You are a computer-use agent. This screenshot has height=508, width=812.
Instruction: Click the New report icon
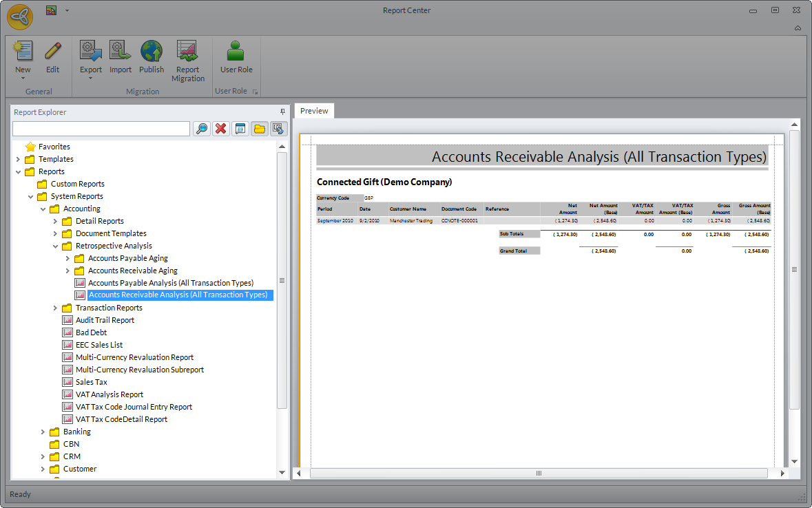23,52
